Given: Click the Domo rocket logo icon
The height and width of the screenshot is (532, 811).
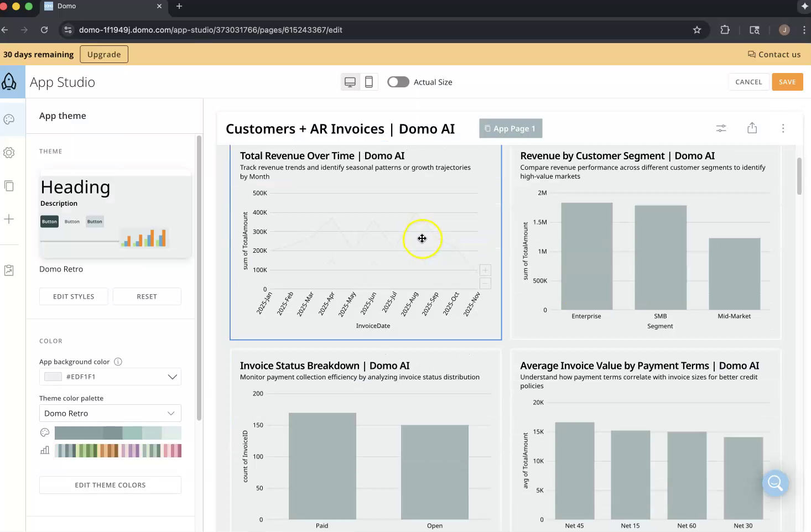Looking at the screenshot, I should click(9, 82).
